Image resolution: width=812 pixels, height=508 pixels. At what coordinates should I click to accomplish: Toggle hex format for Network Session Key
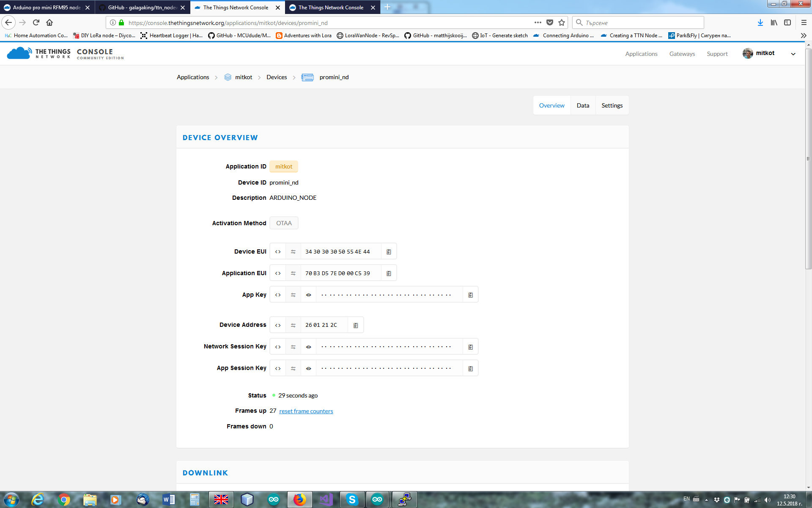(x=278, y=346)
